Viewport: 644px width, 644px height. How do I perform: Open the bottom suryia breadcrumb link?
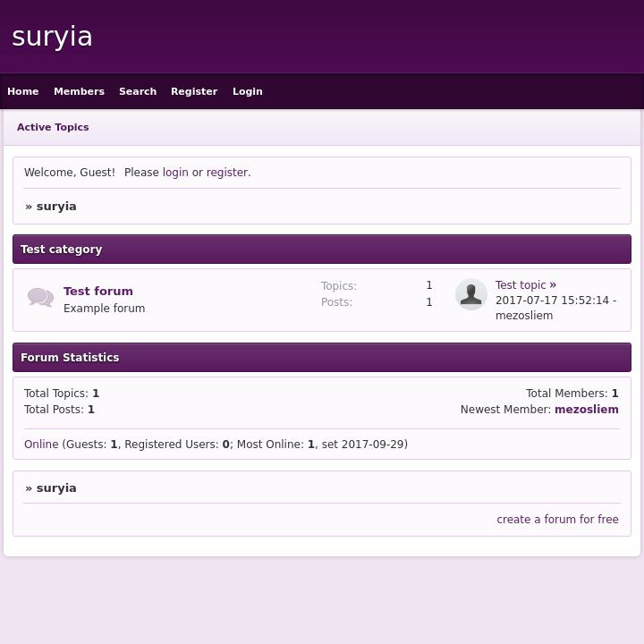coord(56,488)
